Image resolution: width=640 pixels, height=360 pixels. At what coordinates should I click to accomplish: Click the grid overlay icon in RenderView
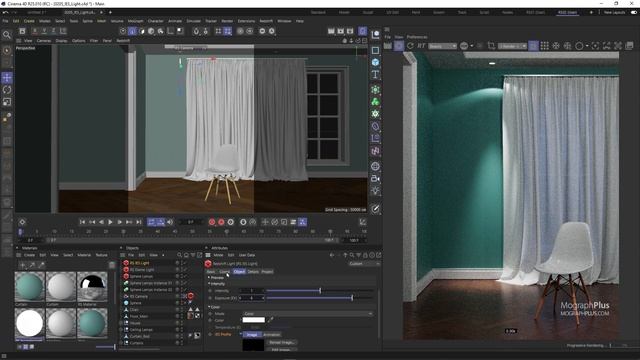click(544, 46)
